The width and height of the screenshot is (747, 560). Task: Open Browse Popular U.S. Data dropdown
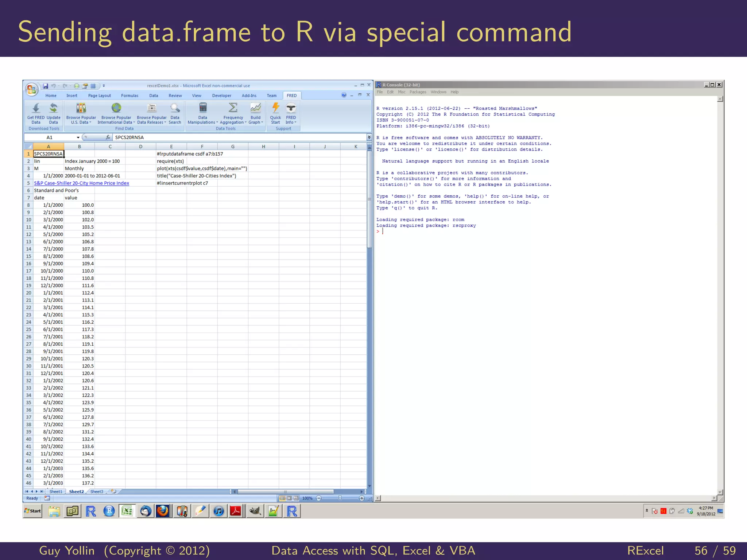[x=81, y=114]
